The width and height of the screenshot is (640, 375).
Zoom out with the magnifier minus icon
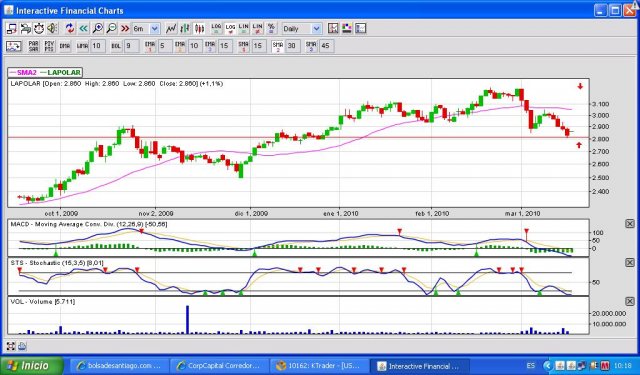[111, 29]
